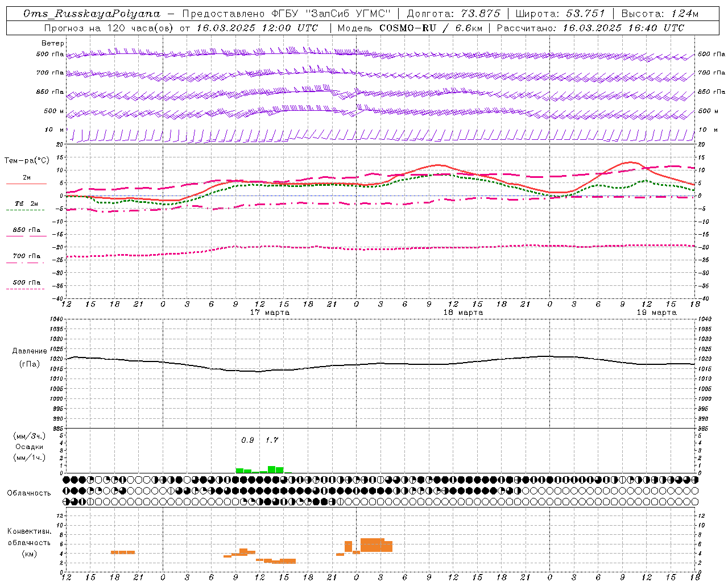Click the 10 м wind level label on the left
728x582 pixels.
(x=55, y=130)
